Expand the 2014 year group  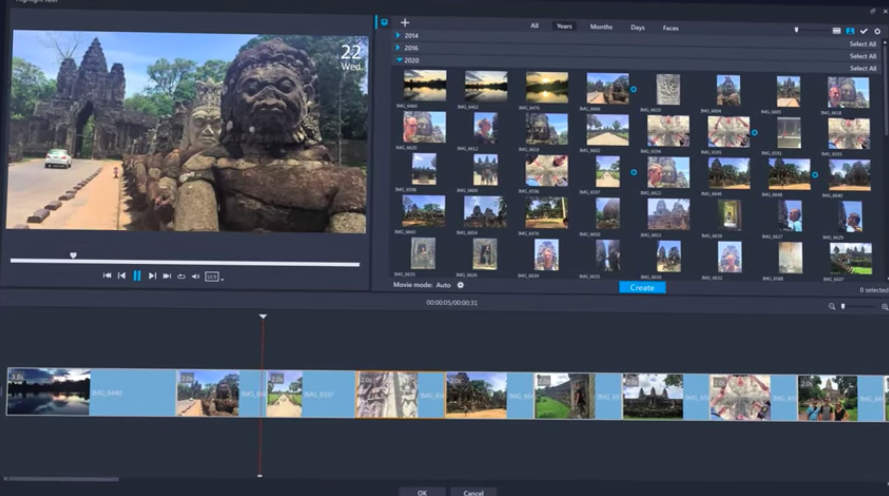(398, 35)
